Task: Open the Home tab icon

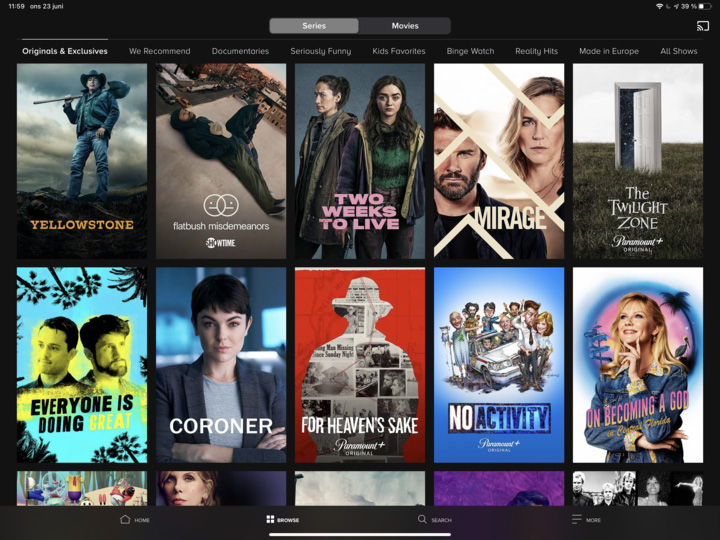Action: pyautogui.click(x=125, y=519)
